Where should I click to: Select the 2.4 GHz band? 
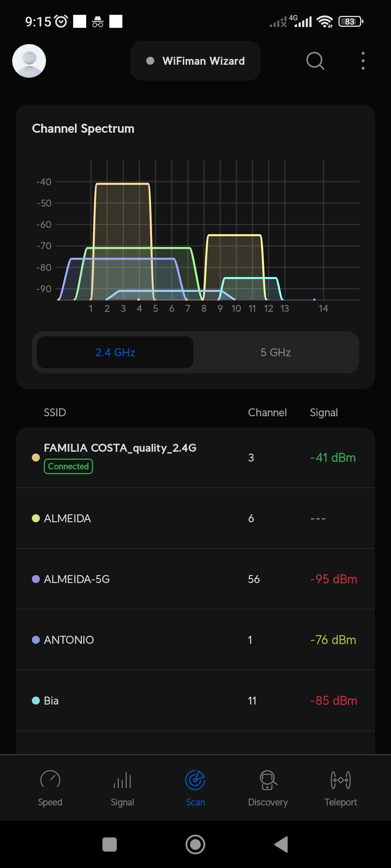tap(115, 352)
